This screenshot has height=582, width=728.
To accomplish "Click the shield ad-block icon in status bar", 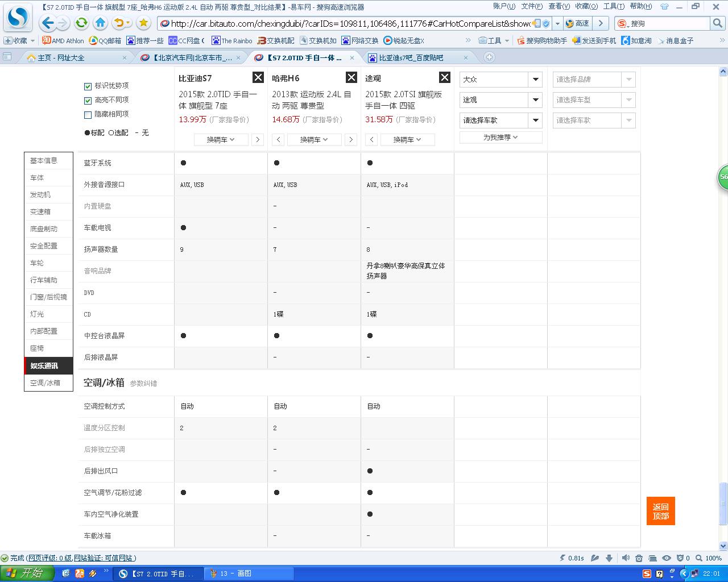I will click(x=680, y=558).
